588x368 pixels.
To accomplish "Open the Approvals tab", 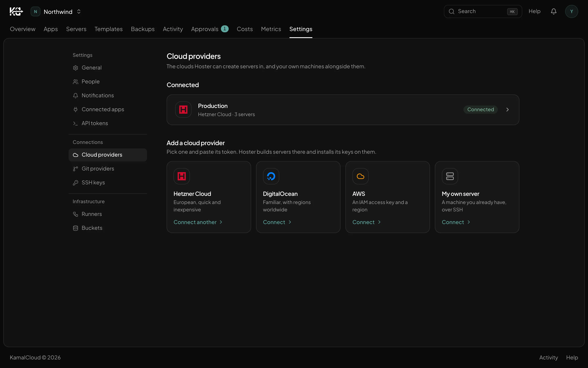I will [210, 29].
